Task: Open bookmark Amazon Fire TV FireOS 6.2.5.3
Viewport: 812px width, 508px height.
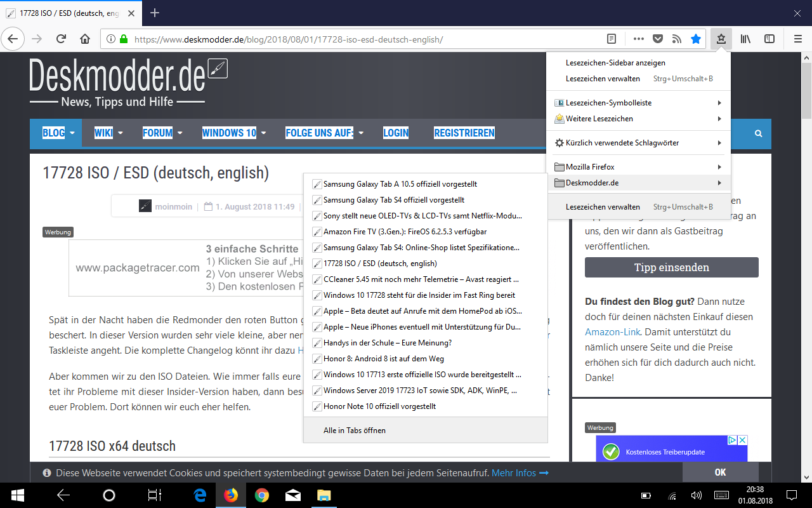Action: tap(425, 232)
